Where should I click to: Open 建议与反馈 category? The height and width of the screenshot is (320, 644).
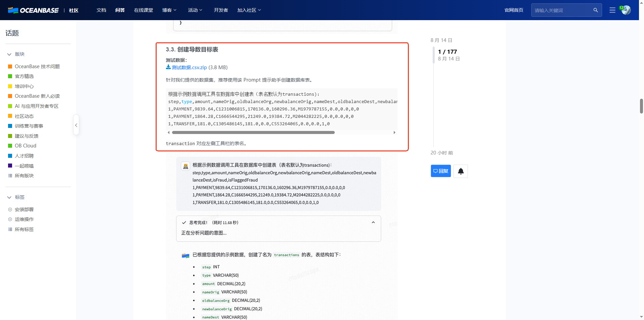(x=27, y=136)
